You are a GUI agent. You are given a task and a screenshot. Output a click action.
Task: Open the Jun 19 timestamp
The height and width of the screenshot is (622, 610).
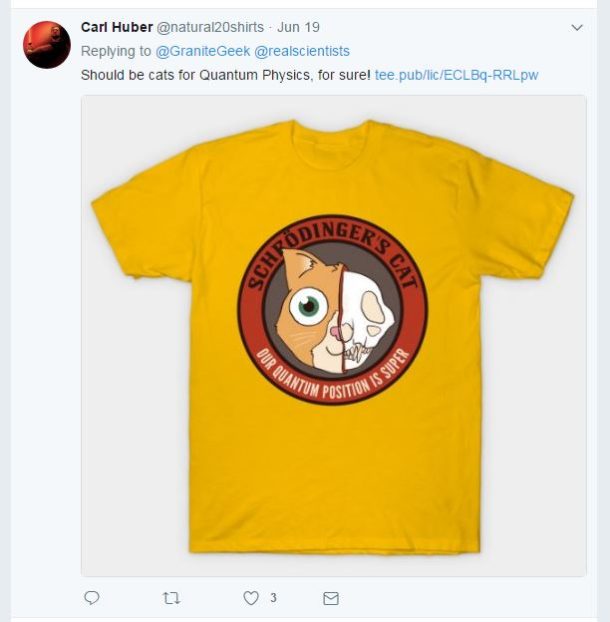point(297,27)
